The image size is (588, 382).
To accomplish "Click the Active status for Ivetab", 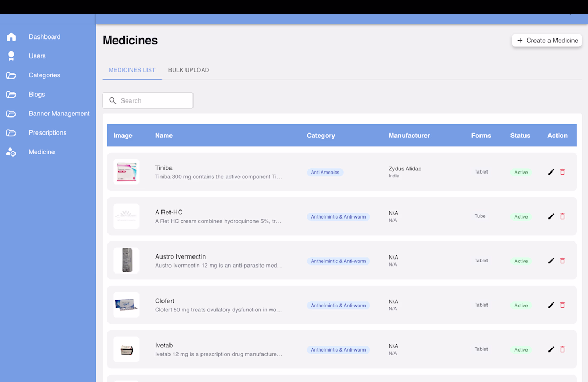I will pyautogui.click(x=521, y=350).
